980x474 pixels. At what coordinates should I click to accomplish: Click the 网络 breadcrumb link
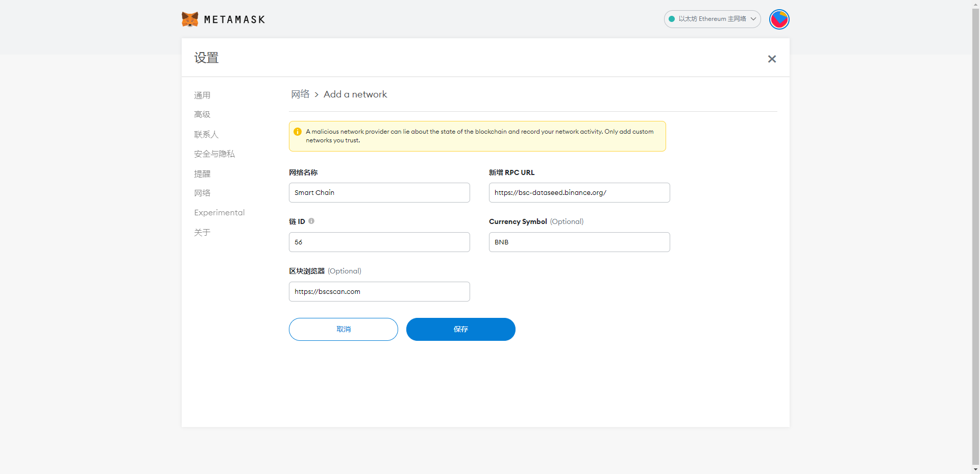300,94
